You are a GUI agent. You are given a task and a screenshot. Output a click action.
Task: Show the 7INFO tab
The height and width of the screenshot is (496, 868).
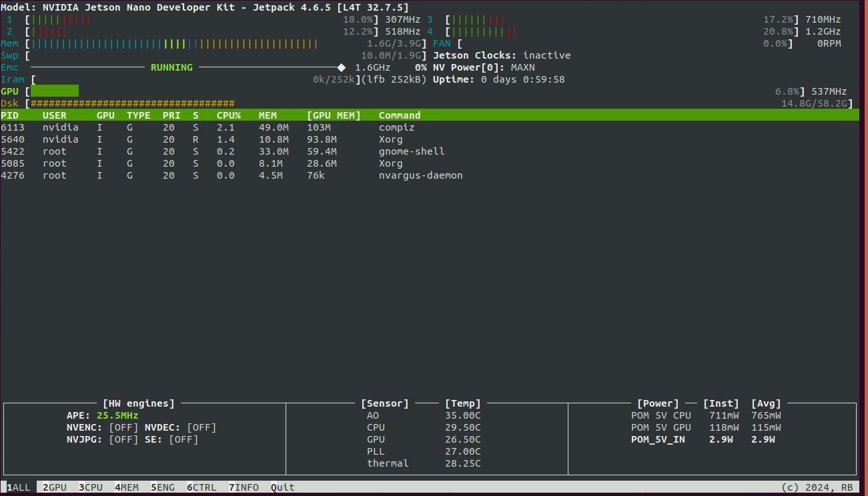[x=244, y=487]
